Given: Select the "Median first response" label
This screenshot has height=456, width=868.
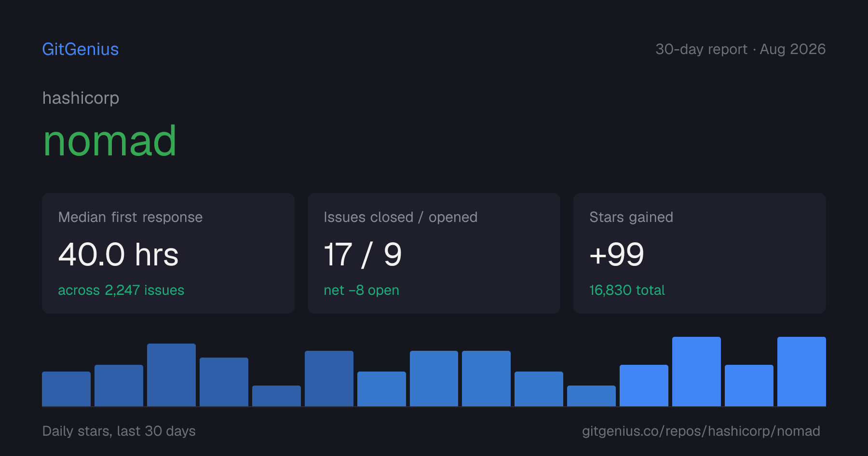Looking at the screenshot, I should (130, 217).
